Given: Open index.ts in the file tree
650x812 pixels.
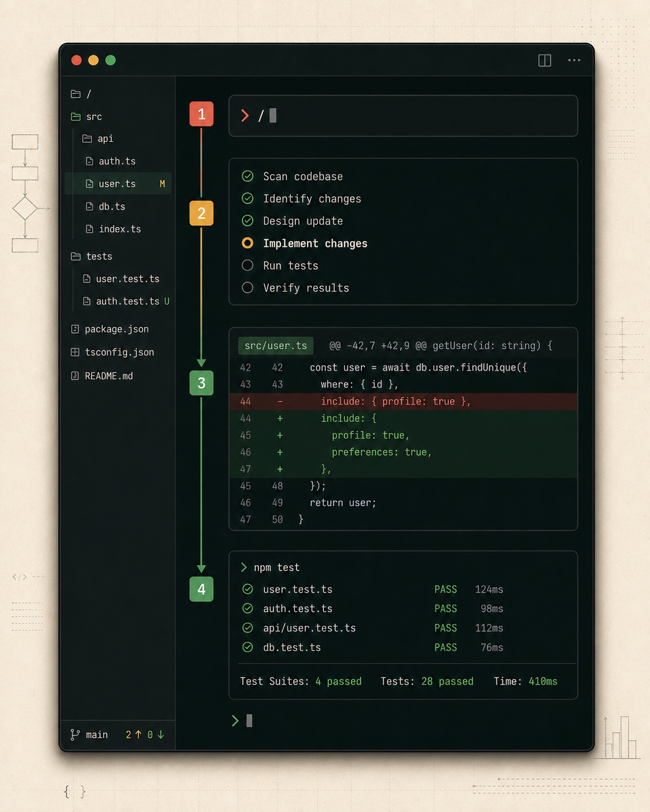Looking at the screenshot, I should (120, 229).
